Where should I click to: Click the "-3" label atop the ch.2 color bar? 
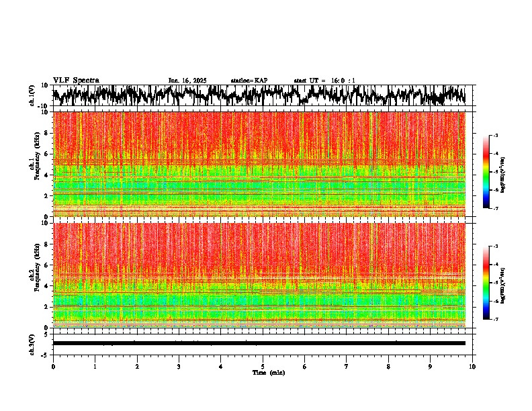click(x=495, y=246)
